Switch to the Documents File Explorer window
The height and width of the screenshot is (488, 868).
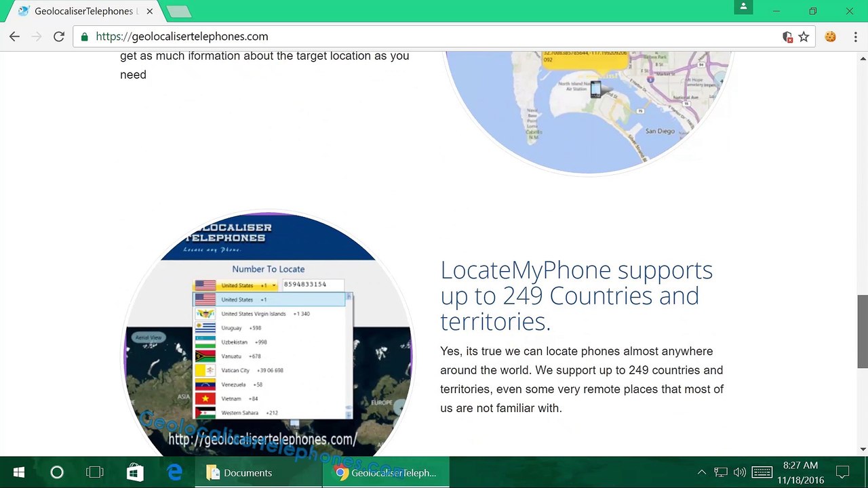(x=258, y=472)
